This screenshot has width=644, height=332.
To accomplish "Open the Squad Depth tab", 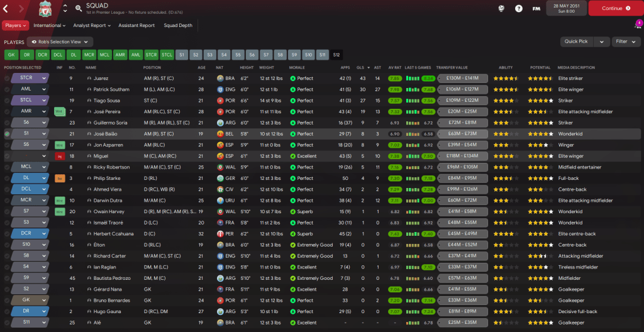I will [178, 26].
